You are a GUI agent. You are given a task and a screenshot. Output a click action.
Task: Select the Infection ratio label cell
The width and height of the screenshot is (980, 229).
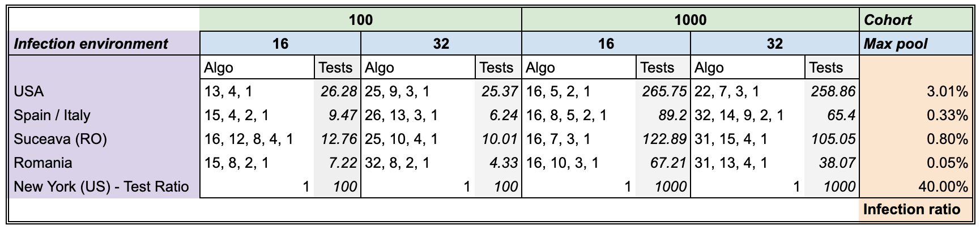coord(915,209)
